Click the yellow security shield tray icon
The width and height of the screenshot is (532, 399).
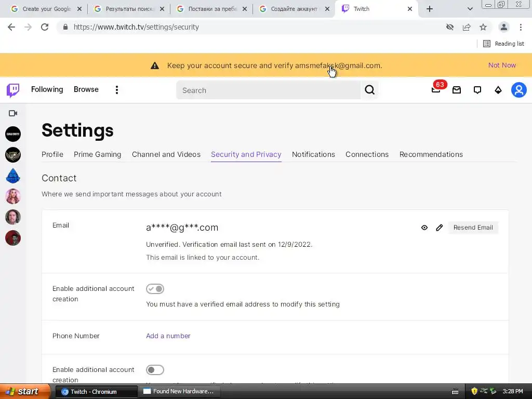pos(474,391)
